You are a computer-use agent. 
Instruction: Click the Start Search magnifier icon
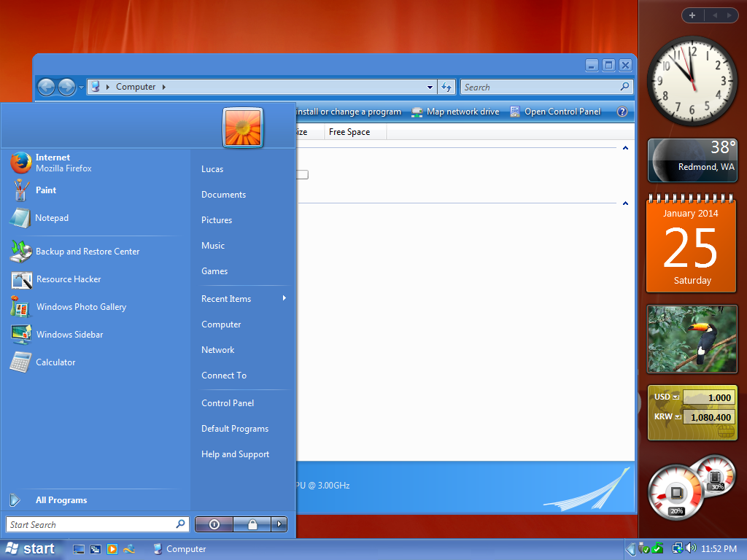tap(181, 524)
